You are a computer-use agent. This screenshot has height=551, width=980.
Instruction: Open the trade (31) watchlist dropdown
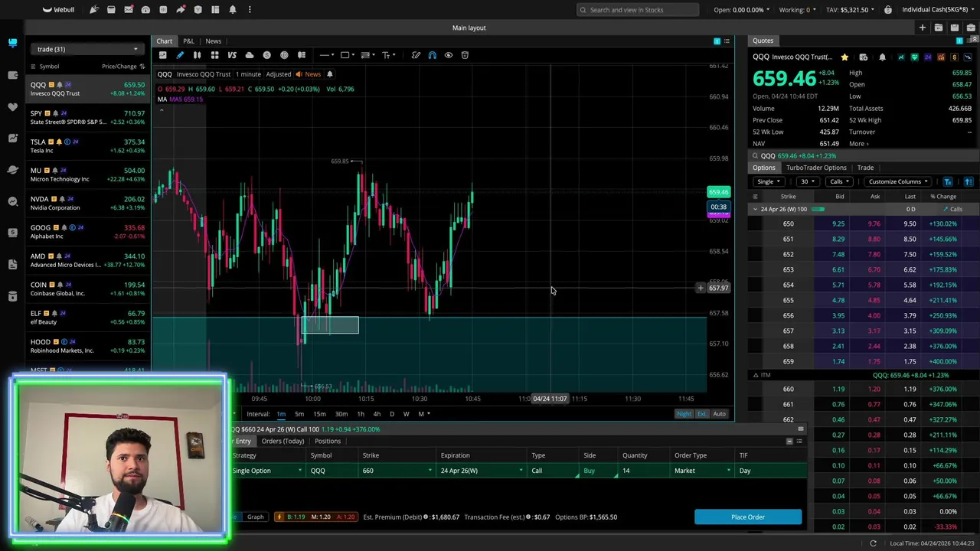click(x=86, y=49)
